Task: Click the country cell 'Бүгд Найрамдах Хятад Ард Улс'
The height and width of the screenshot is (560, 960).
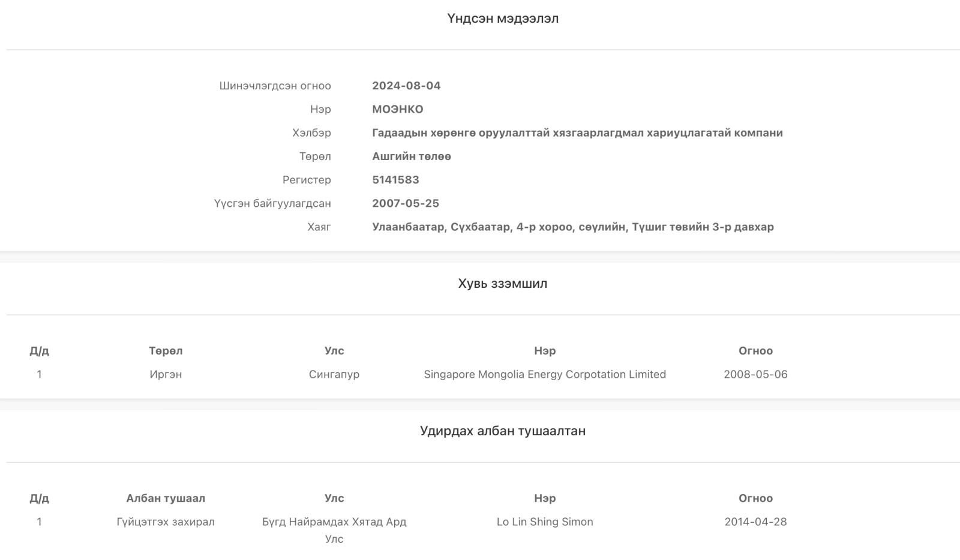Action: click(x=334, y=530)
